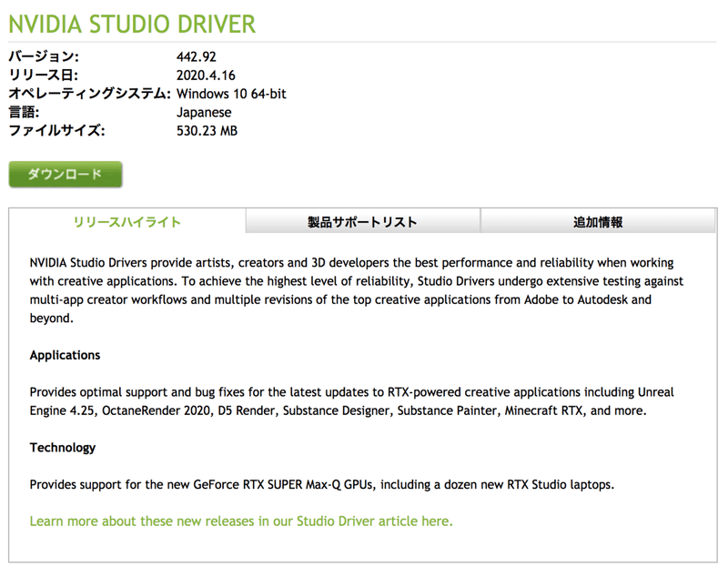Open the Studio Driver article link
The width and height of the screenshot is (728, 577).
241,521
